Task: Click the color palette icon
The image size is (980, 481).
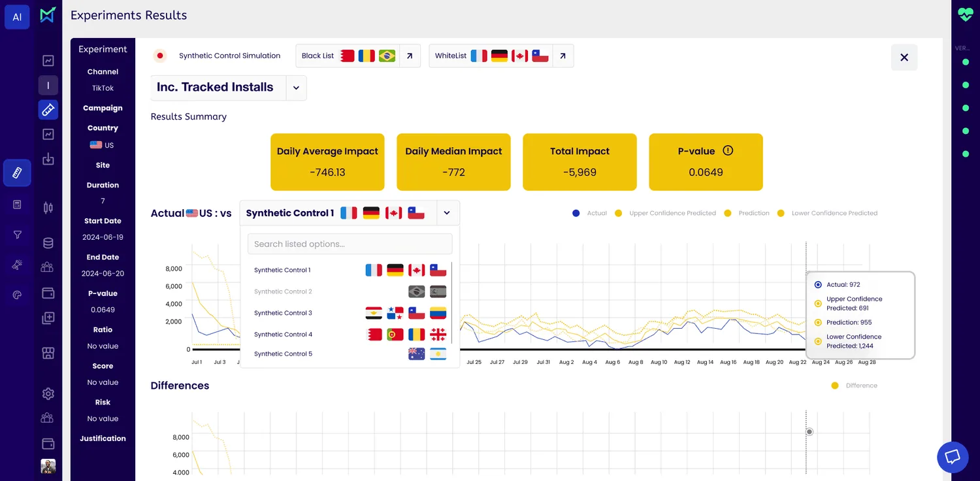Action: click(17, 295)
